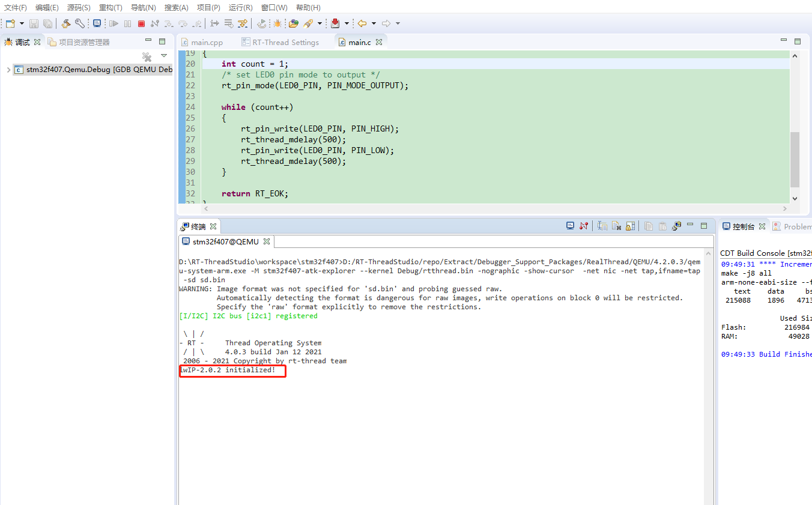812x505 pixels.
Task: Click the red download firmware icon
Action: point(335,23)
